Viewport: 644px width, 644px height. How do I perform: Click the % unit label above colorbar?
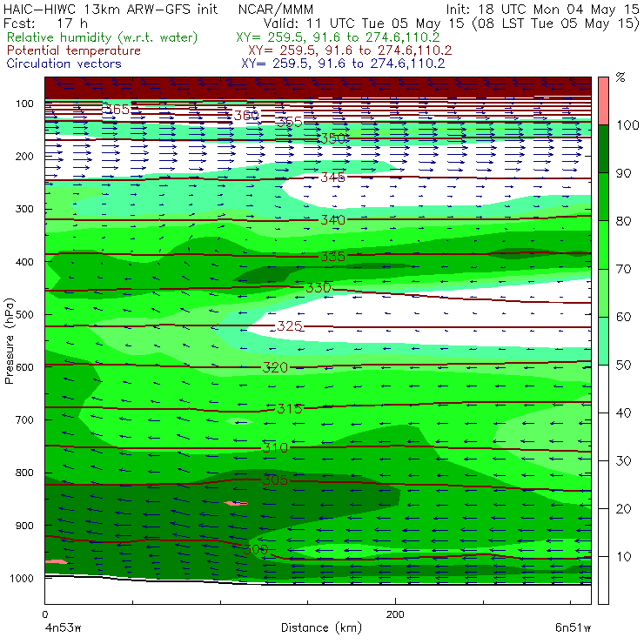(x=621, y=77)
